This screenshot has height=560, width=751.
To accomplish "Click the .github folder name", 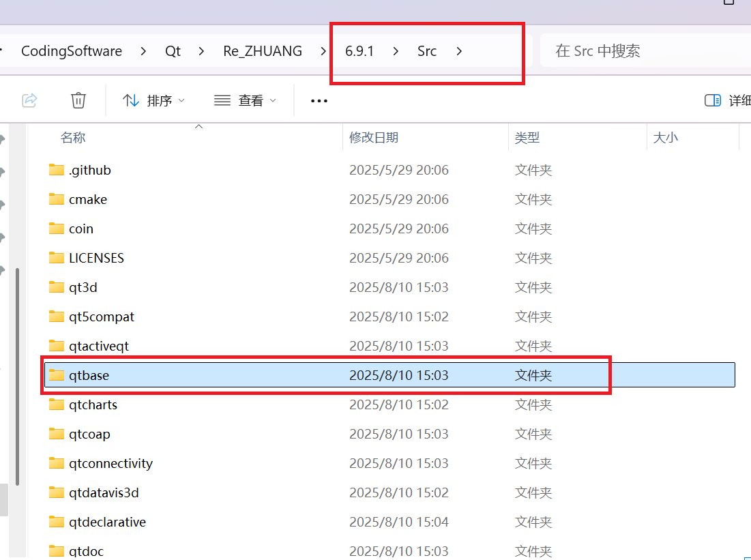I will click(x=90, y=170).
